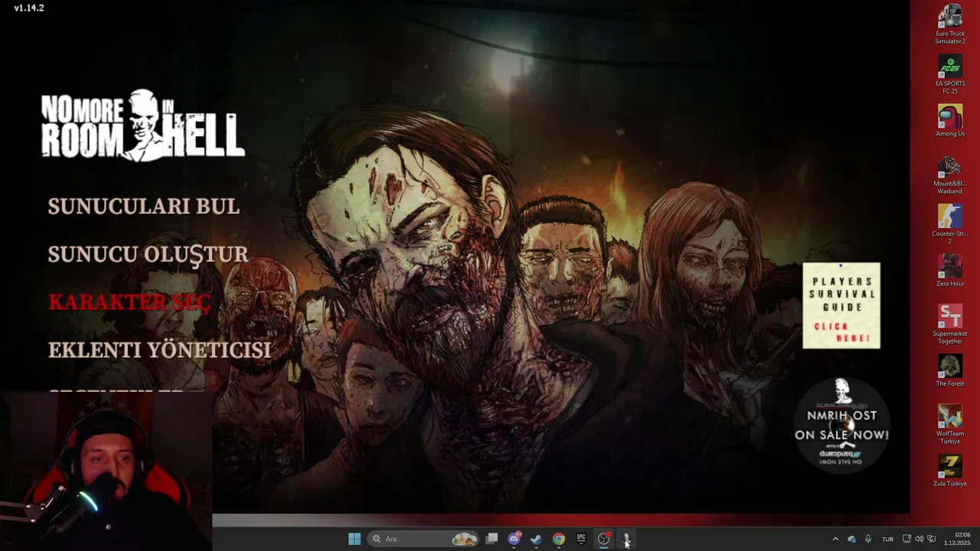980x551 pixels.
Task: Open Supermarket Together desktop icon
Action: (x=950, y=324)
